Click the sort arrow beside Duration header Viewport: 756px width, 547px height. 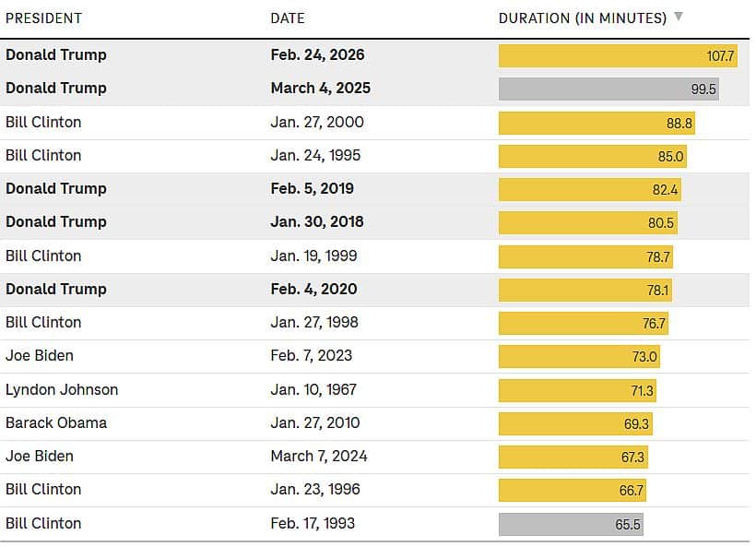(679, 17)
